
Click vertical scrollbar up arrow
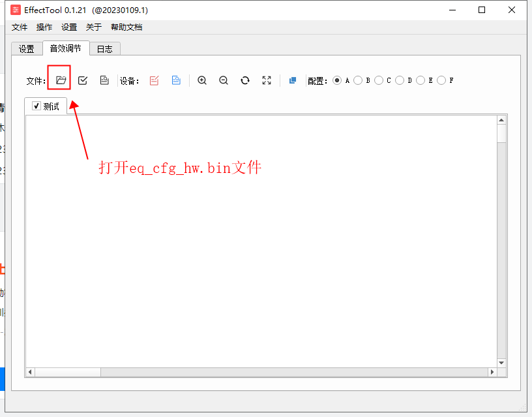pos(501,120)
